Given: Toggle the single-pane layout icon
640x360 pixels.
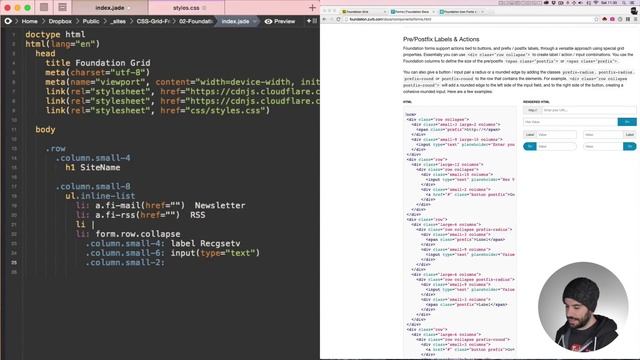Looking at the screenshot, I should (x=44, y=7).
